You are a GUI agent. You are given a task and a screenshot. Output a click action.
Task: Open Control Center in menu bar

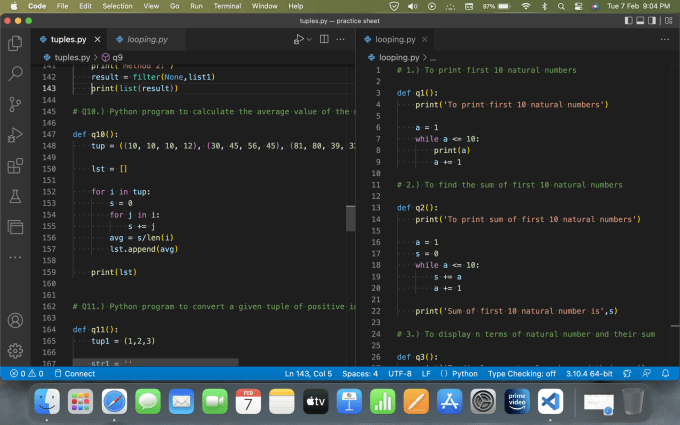578,6
